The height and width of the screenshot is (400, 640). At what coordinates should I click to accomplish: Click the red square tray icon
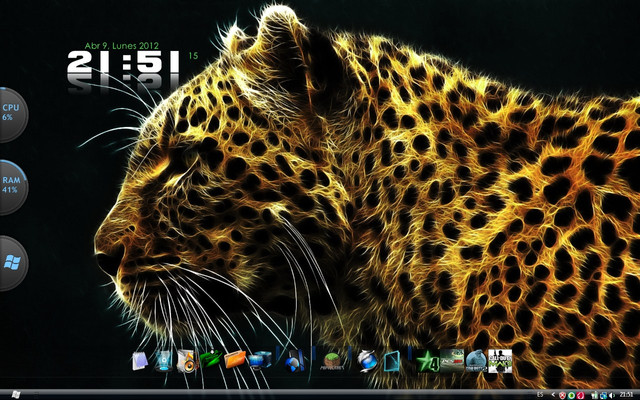[580, 395]
